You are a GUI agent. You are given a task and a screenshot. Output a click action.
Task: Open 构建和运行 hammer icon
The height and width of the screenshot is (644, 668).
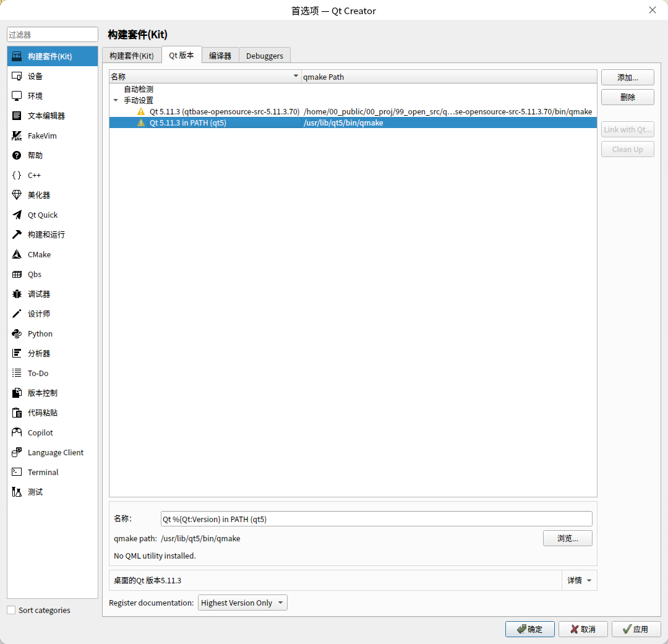17,234
